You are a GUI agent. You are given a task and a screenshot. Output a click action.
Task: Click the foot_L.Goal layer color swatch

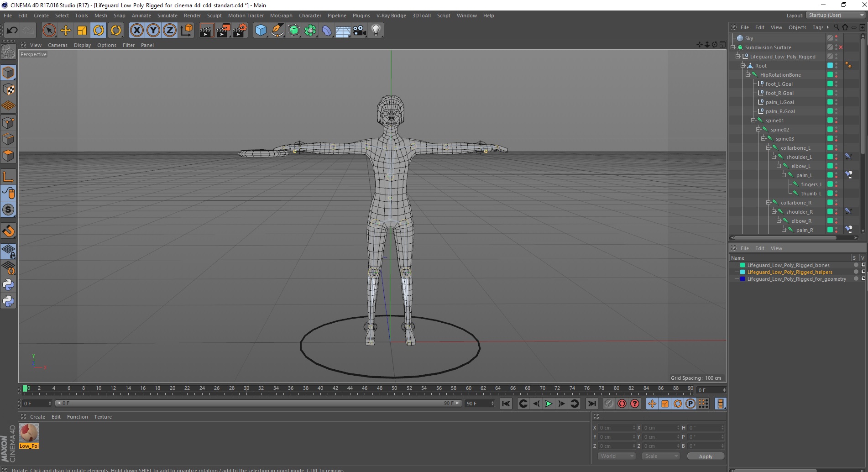click(x=830, y=84)
